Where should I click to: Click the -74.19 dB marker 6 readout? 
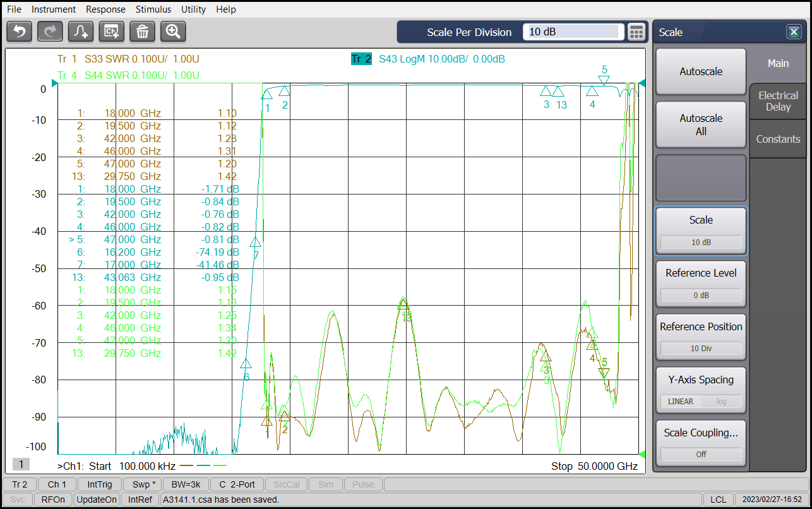pyautogui.click(x=217, y=252)
